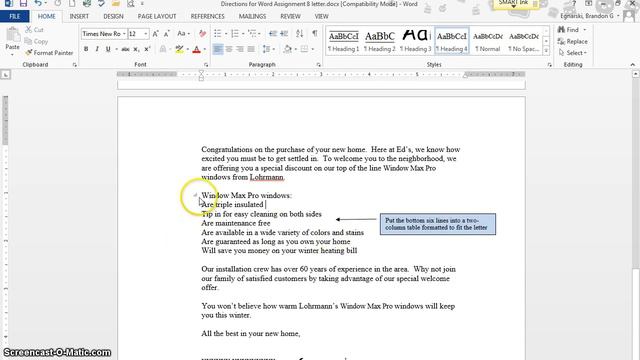The image size is (640, 360).
Task: Click Undo in Quick Access toolbar
Action: coord(38,4)
